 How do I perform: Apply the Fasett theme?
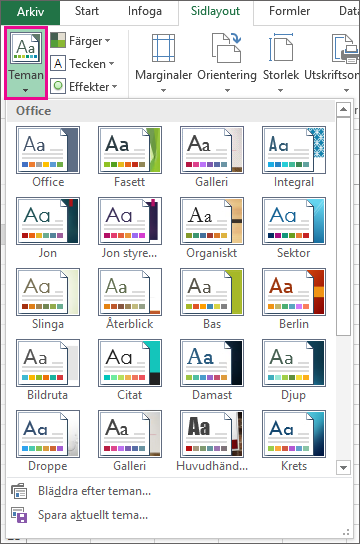(130, 157)
